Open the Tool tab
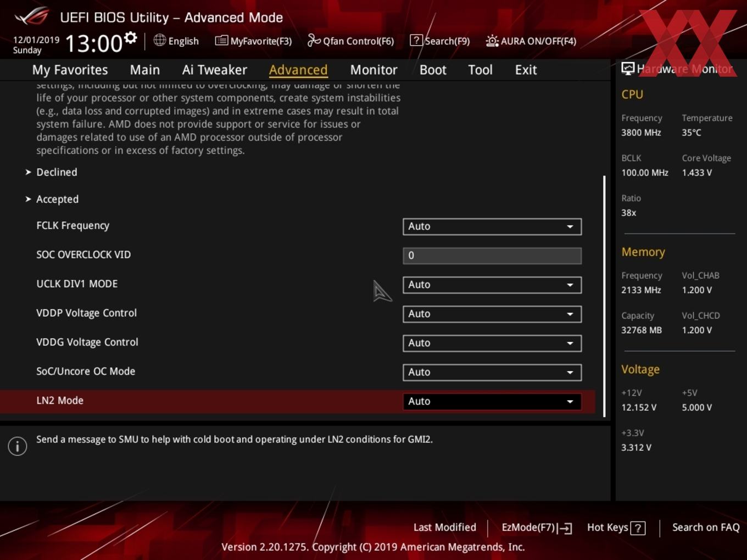Image resolution: width=747 pixels, height=560 pixels. (480, 70)
